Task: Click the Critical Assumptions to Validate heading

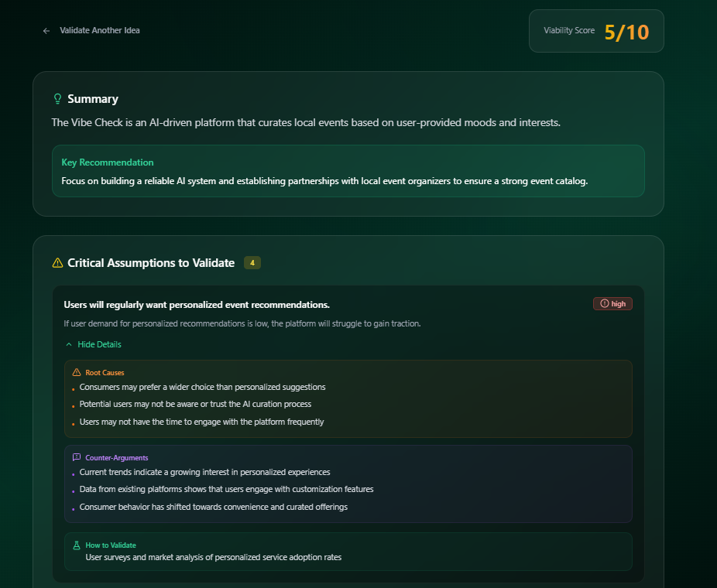Action: pos(151,263)
